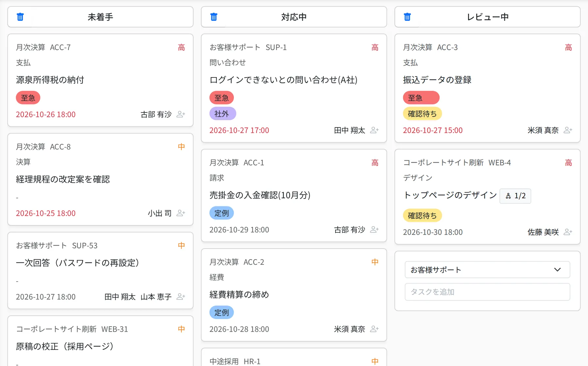Click assignee 佐藤 美咲 on WEB-4 card
Image resolution: width=588 pixels, height=366 pixels.
coord(543,232)
